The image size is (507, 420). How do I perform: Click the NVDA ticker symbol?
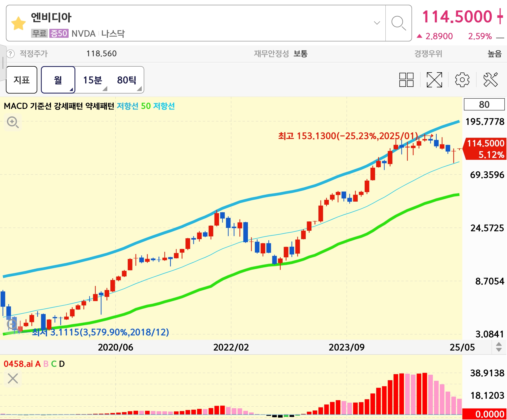click(x=83, y=33)
